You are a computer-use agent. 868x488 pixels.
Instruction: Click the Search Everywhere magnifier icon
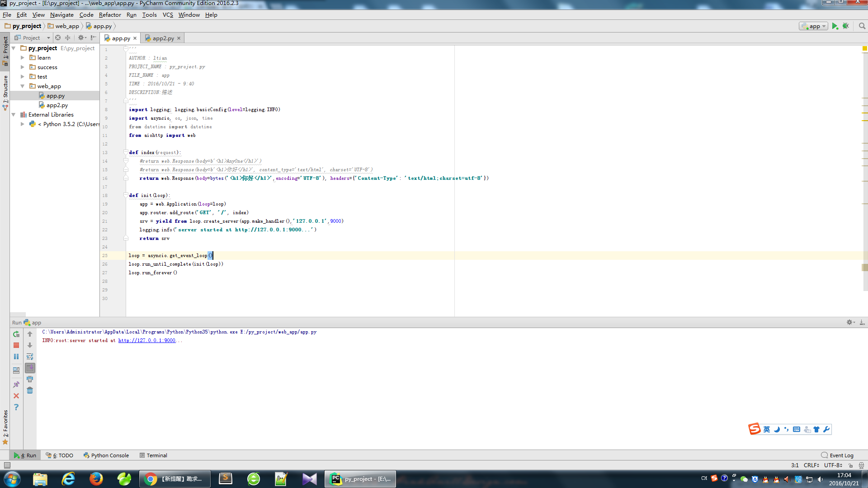(x=862, y=26)
